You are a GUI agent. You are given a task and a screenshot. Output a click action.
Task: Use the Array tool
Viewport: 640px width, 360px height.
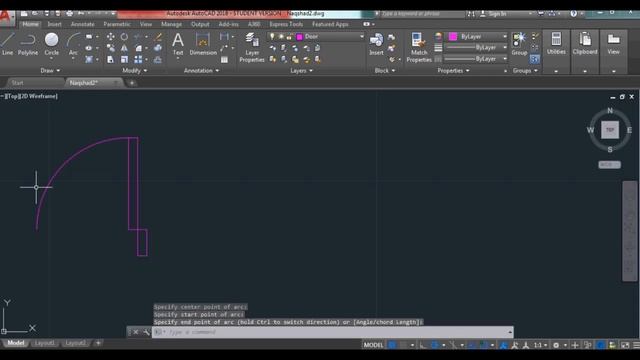138,60
